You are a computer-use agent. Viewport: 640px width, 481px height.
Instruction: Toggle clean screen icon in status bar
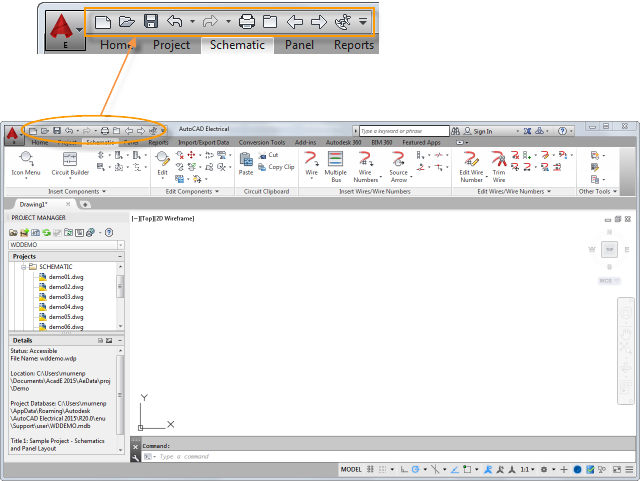coord(617,469)
